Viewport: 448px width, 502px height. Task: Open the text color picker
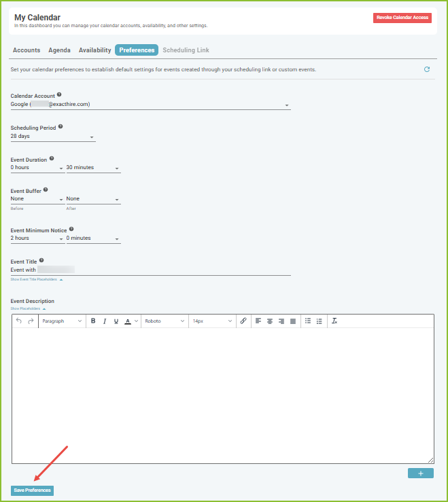click(131, 321)
